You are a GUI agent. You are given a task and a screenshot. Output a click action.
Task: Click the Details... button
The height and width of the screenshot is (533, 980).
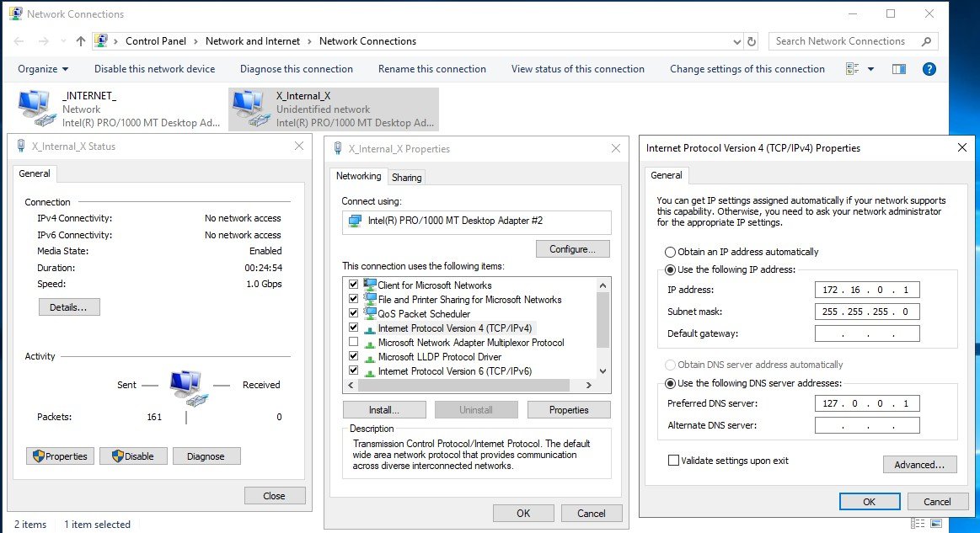click(x=69, y=307)
